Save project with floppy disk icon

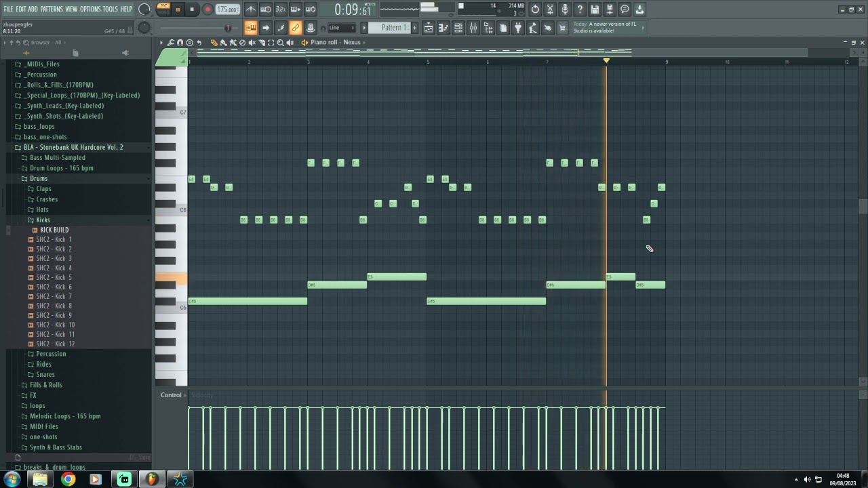coord(595,9)
